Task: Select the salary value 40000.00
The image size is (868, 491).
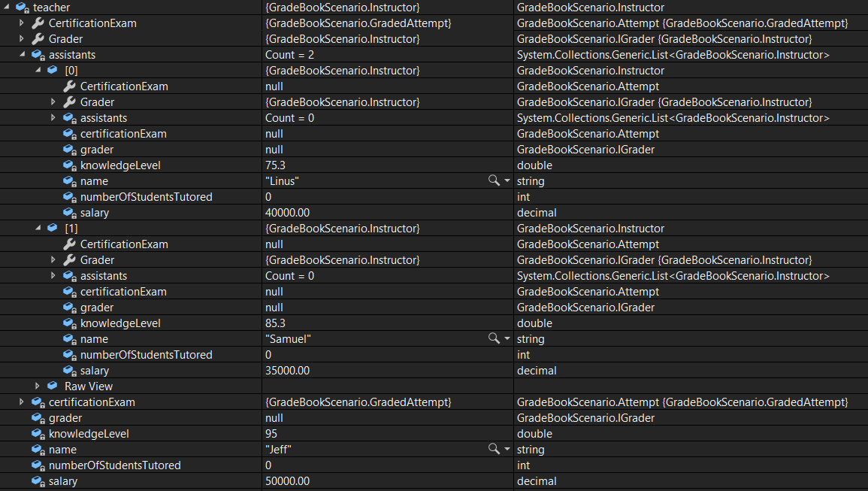Action: pos(287,213)
